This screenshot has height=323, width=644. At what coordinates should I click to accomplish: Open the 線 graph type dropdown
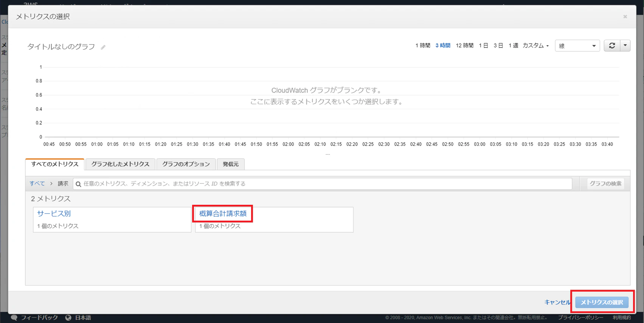pyautogui.click(x=577, y=46)
